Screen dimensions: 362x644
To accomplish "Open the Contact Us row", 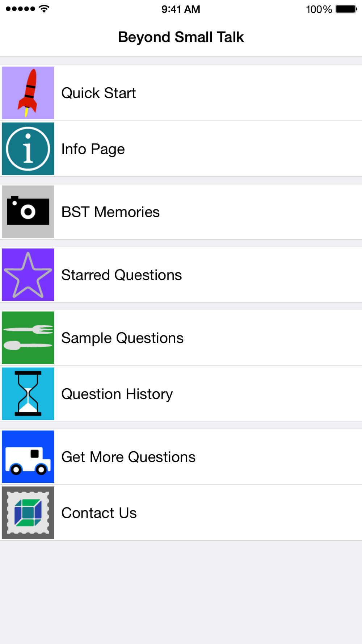I will 99,513.
